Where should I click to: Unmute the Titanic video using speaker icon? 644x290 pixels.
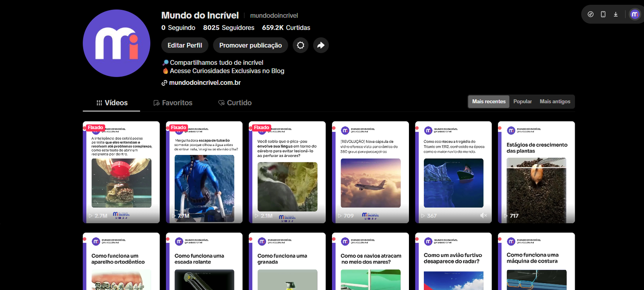(483, 216)
